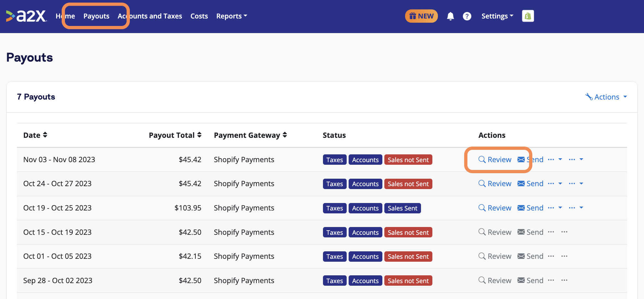Click last ellipsis in Oct 15 - Oct 19 row
The image size is (644, 299).
[564, 232]
